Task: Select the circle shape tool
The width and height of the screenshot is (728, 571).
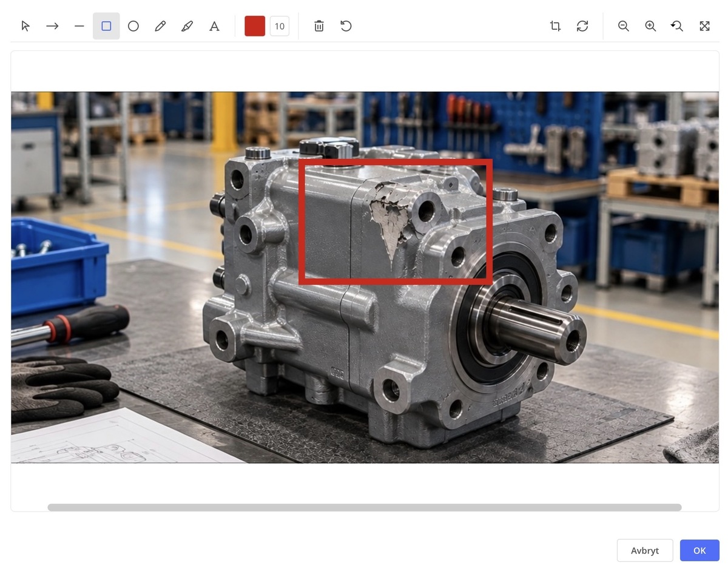Action: (133, 26)
